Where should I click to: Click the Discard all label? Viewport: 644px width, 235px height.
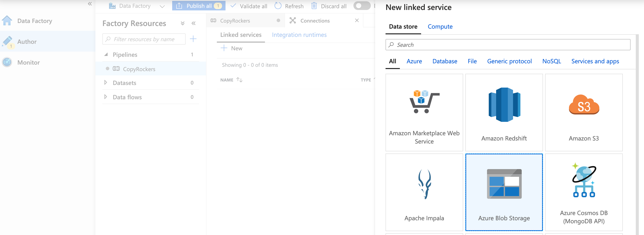pos(333,6)
